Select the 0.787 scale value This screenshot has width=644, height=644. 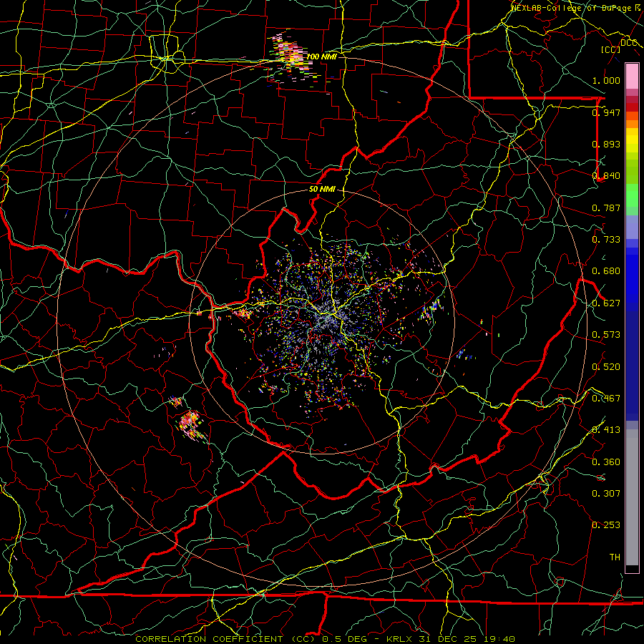pyautogui.click(x=606, y=208)
